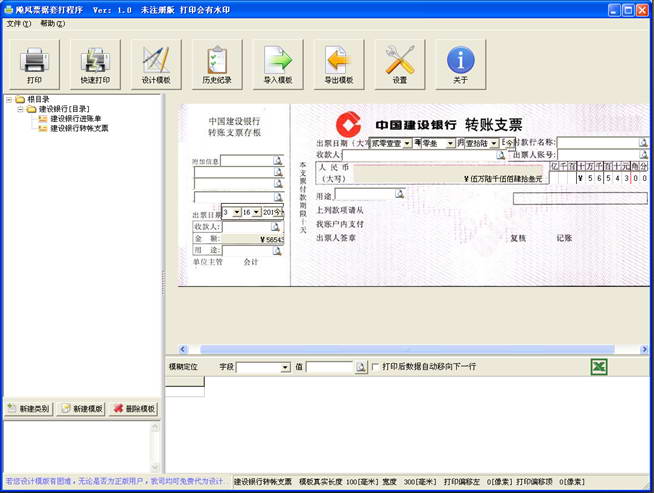Open the 字段 field dropdown
Image resolution: width=654 pixels, height=493 pixels.
[285, 367]
